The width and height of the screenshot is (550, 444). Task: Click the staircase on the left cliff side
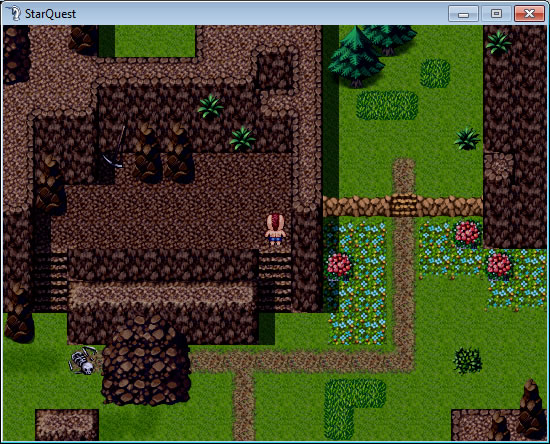51,282
